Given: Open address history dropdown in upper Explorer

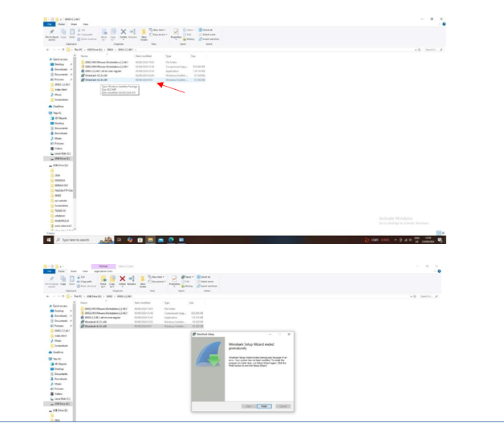Looking at the screenshot, I should click(x=416, y=50).
